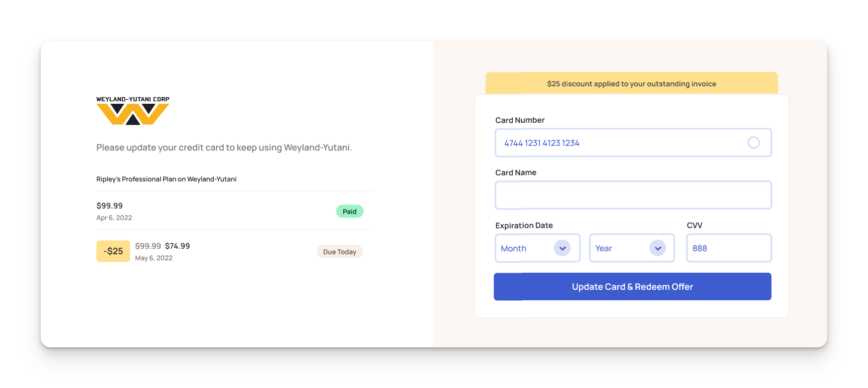
Task: Click the green Paid status badge
Action: (350, 212)
